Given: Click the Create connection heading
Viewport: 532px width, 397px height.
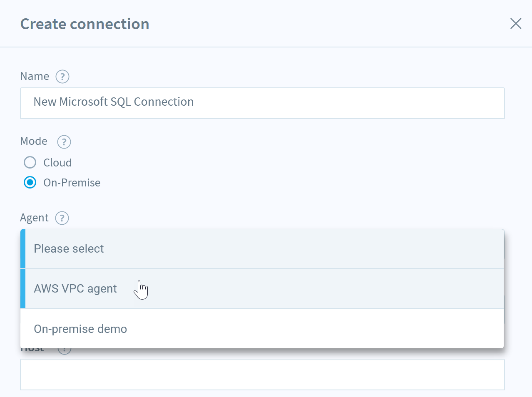Looking at the screenshot, I should coord(85,24).
